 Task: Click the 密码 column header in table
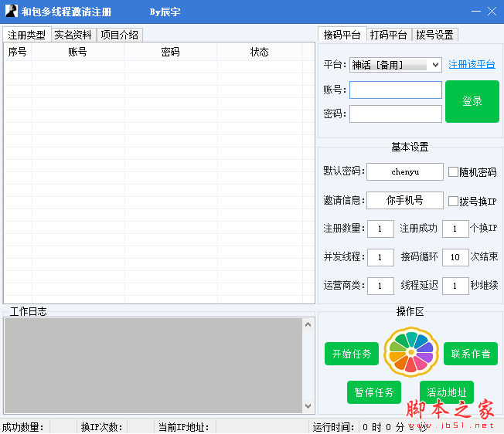(171, 52)
